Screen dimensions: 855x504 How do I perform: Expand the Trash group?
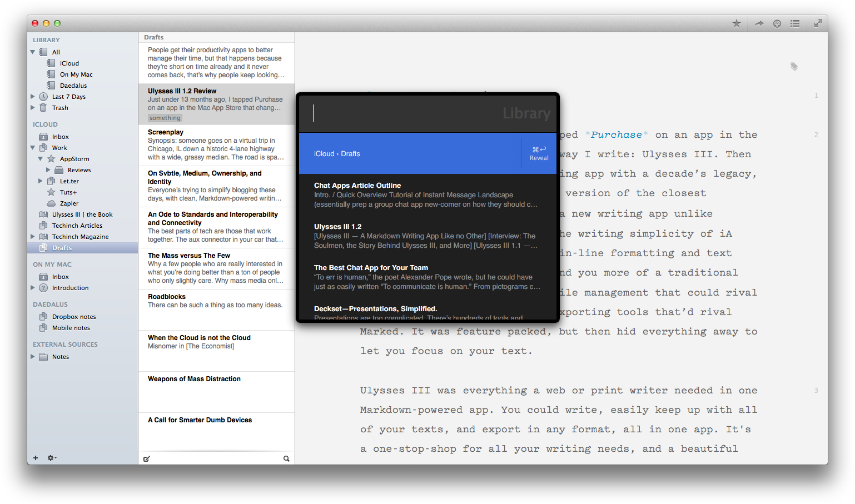pyautogui.click(x=33, y=108)
